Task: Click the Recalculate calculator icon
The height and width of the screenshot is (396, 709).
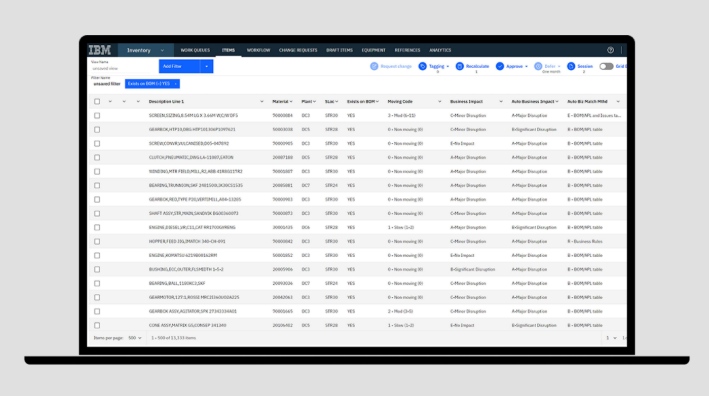Action: (x=459, y=66)
